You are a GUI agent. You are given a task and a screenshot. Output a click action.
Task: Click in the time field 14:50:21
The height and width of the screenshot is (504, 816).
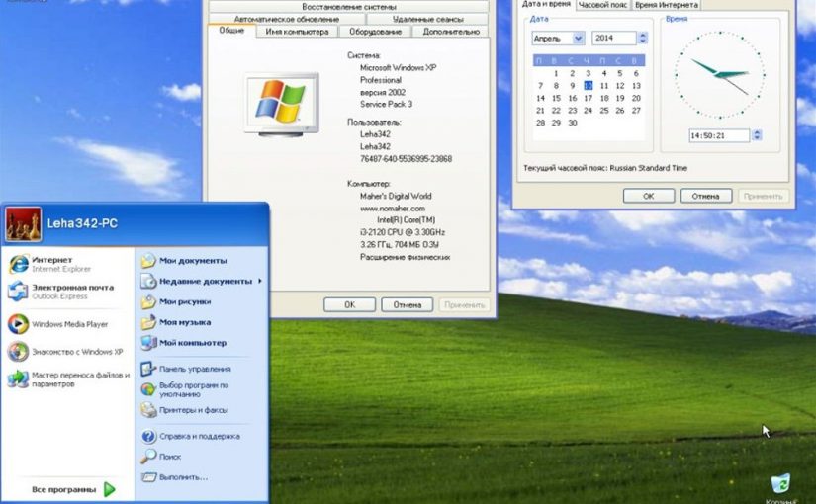click(x=720, y=135)
